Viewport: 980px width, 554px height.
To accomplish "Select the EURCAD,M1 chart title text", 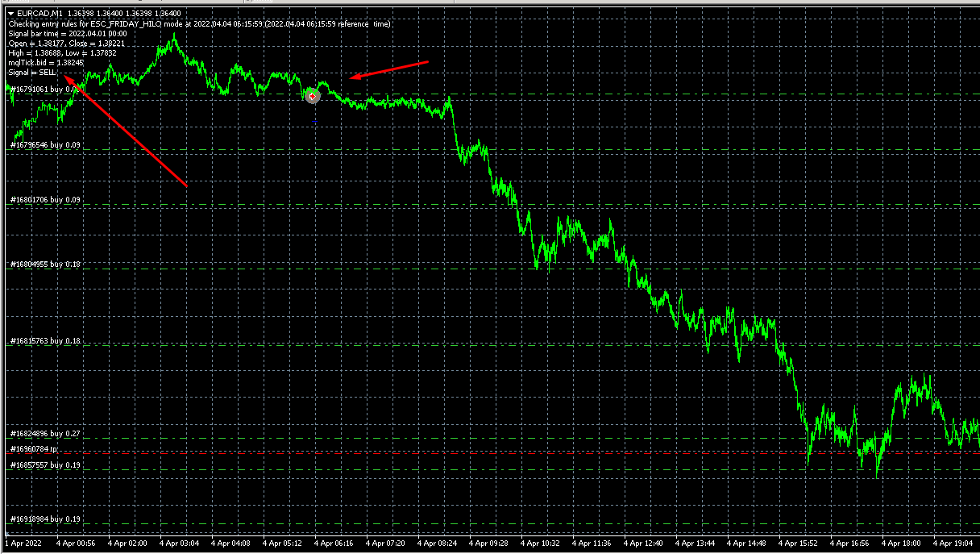I will click(41, 14).
